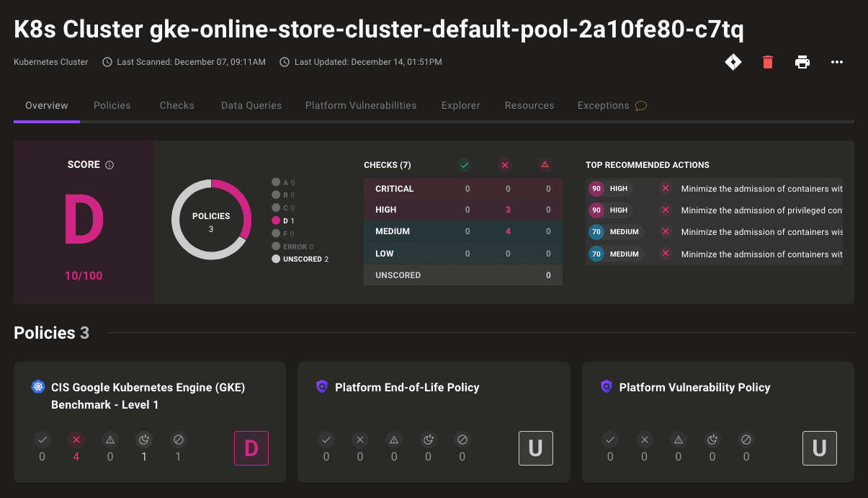The width and height of the screenshot is (868, 498).
Task: Click the shield icon on Platform Vulnerability Policy
Action: [x=607, y=387]
